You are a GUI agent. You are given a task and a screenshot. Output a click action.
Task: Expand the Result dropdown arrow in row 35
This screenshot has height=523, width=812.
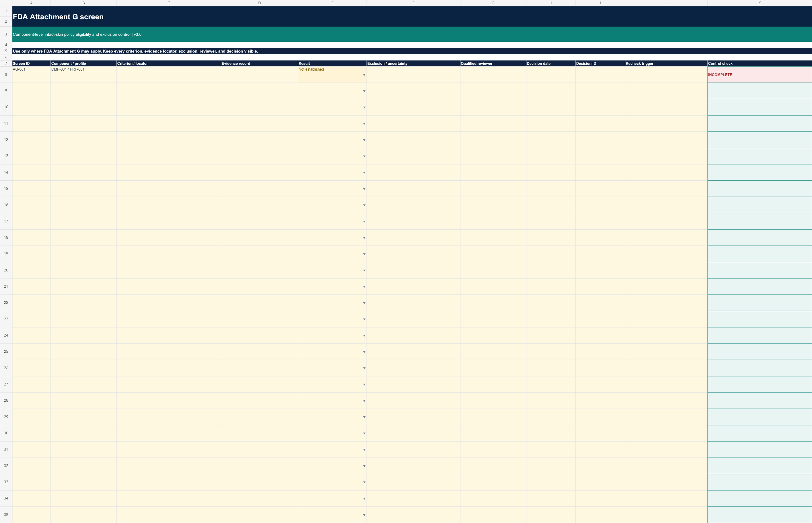coord(364,515)
